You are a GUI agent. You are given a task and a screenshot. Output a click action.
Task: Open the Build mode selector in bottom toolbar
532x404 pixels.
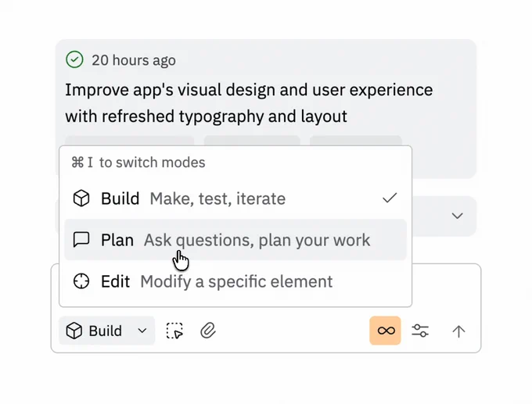click(95, 331)
